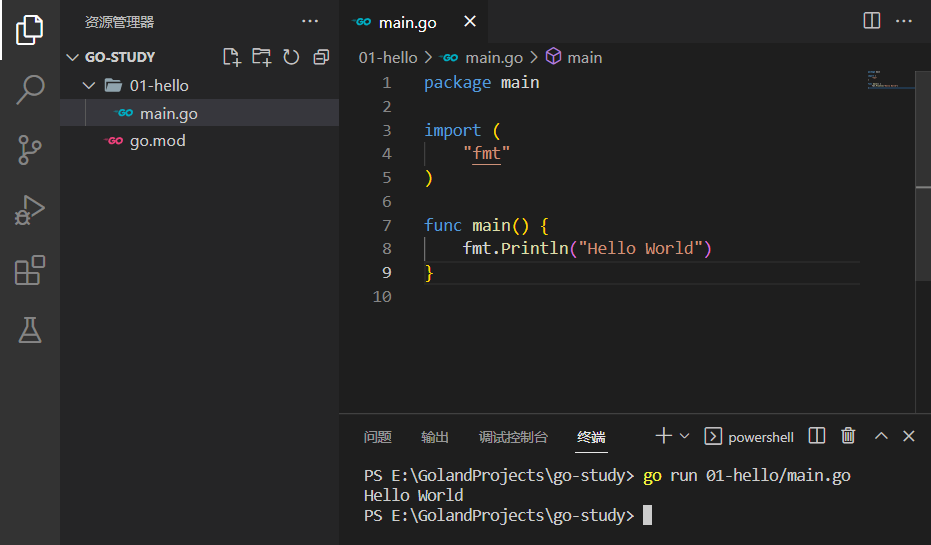Refresh the explorer file tree
Screen dimensions: 931x545
click(x=291, y=57)
